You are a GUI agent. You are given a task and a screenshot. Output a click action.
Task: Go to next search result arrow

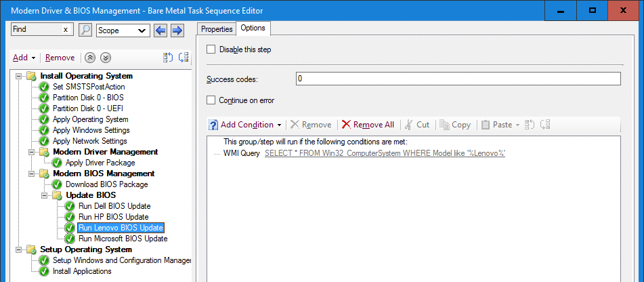coord(177,31)
